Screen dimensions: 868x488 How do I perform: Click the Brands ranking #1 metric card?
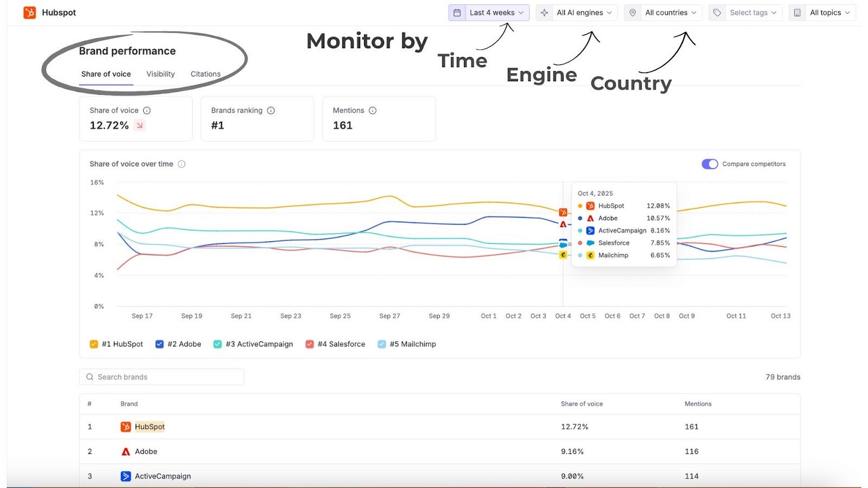tap(257, 119)
